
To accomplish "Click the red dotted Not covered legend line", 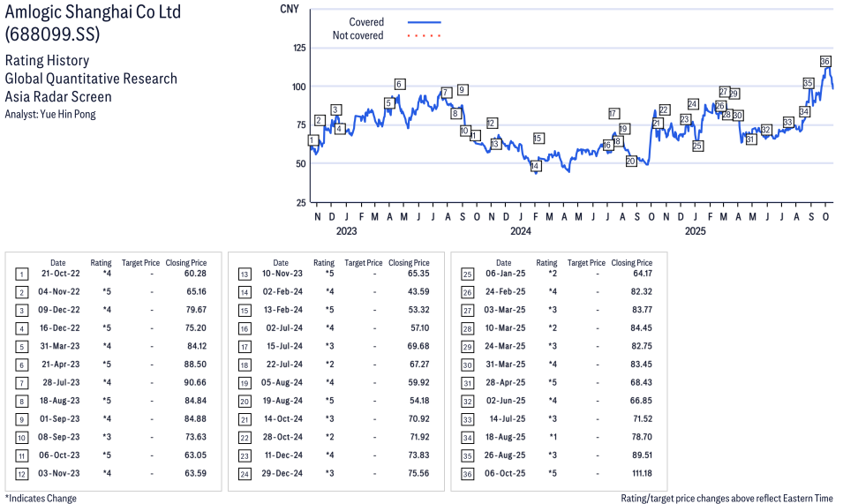I will click(424, 36).
